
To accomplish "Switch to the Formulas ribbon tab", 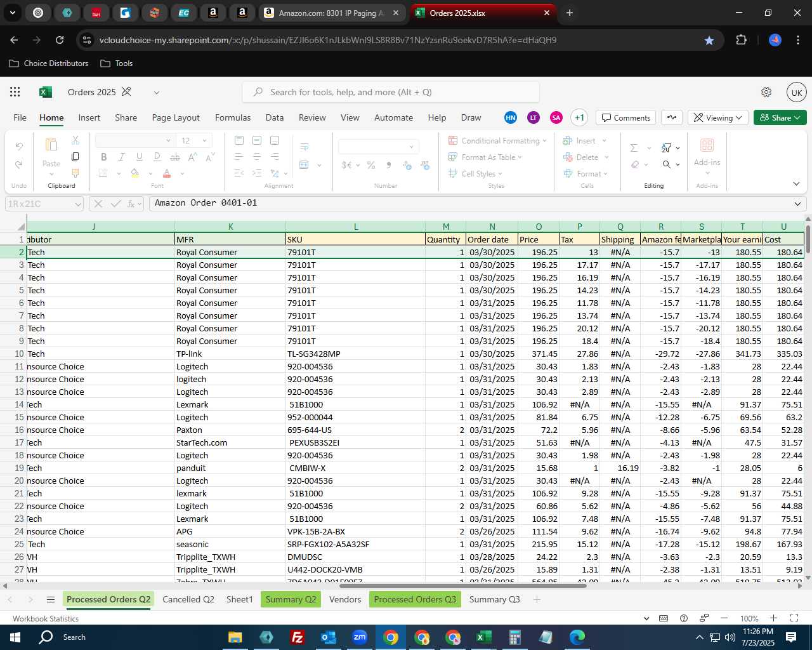I will (233, 117).
